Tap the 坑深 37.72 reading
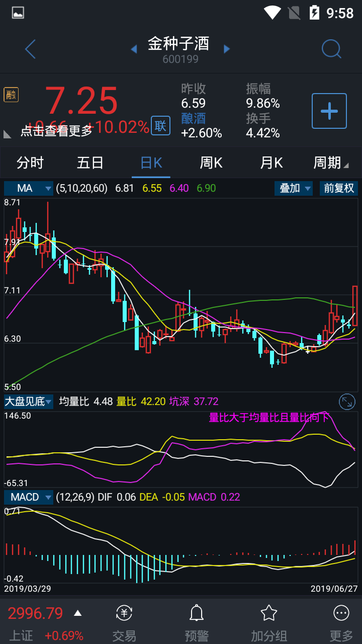 pyautogui.click(x=194, y=401)
